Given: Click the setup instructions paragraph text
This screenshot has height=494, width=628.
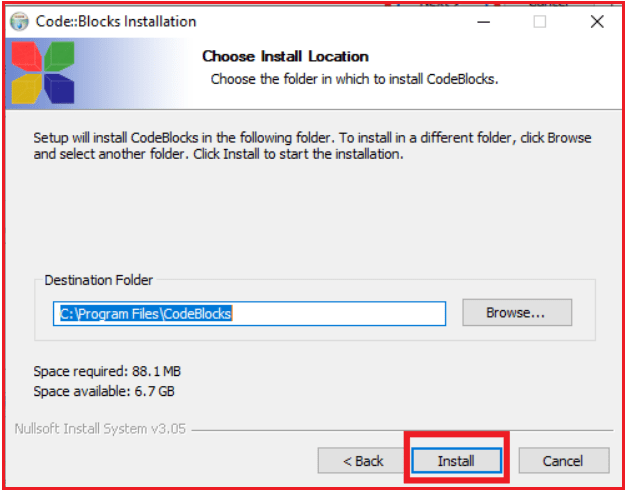Looking at the screenshot, I should (x=312, y=146).
